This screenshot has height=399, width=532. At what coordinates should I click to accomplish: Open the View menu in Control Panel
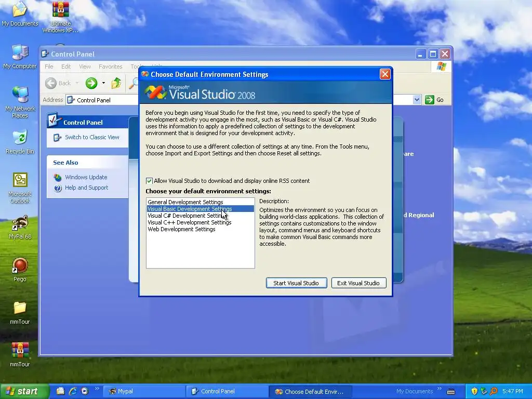[85, 66]
